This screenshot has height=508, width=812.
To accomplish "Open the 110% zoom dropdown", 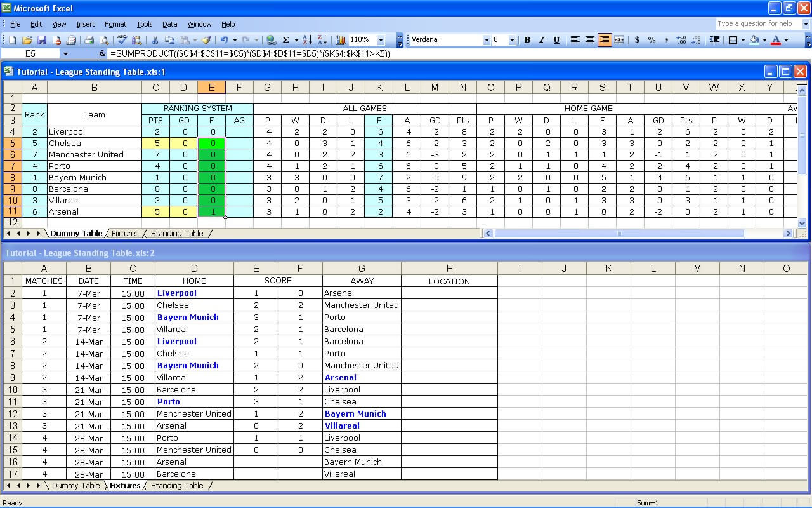I will tap(381, 40).
